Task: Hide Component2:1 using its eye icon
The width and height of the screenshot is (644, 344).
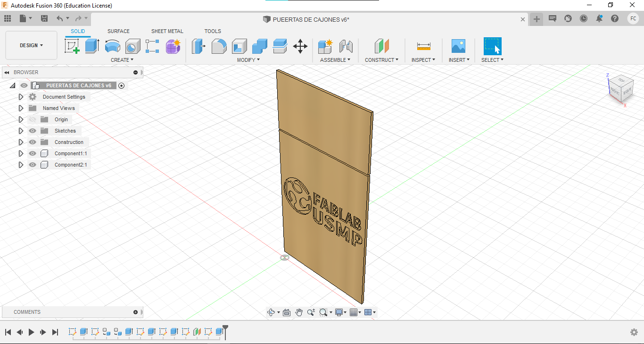Action: click(33, 165)
